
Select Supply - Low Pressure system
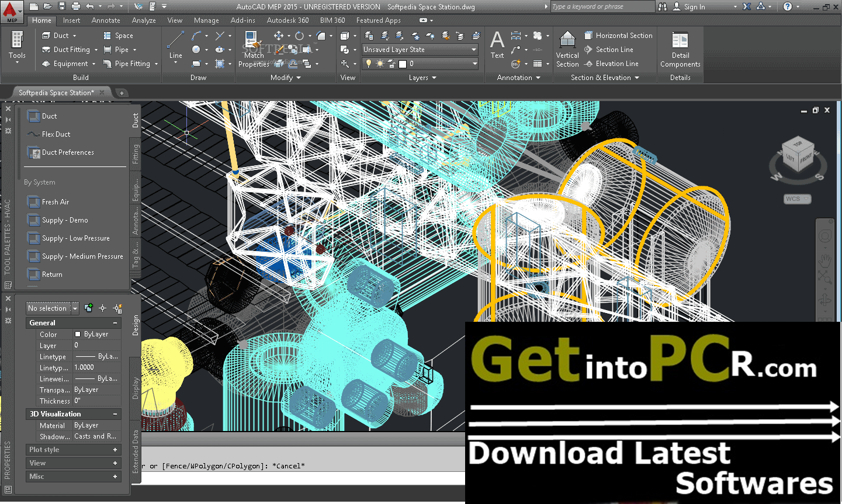(x=69, y=238)
